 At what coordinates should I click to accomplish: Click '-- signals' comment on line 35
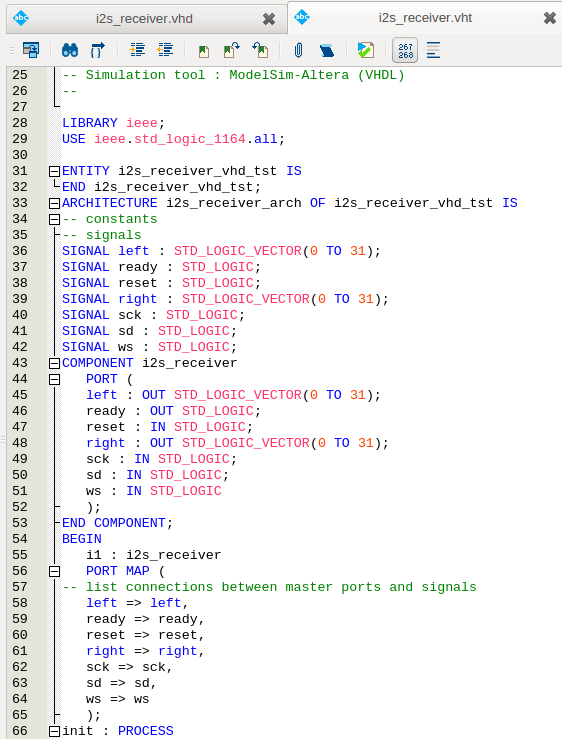[102, 235]
